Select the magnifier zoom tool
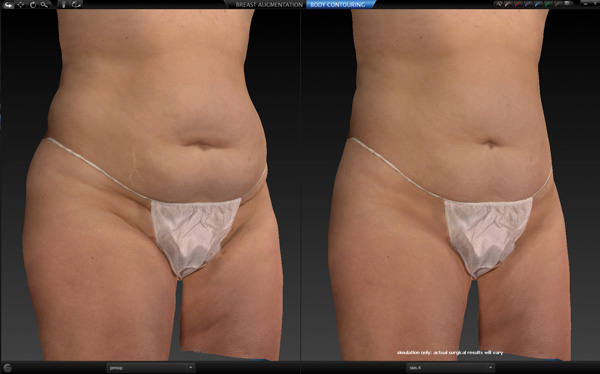Viewport: 600px width, 374px height. [x=45, y=5]
